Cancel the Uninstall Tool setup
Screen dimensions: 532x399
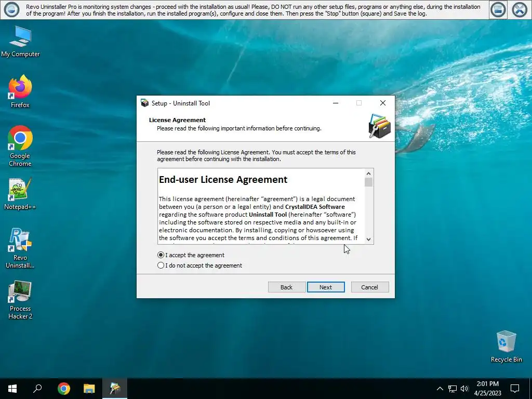pyautogui.click(x=369, y=287)
